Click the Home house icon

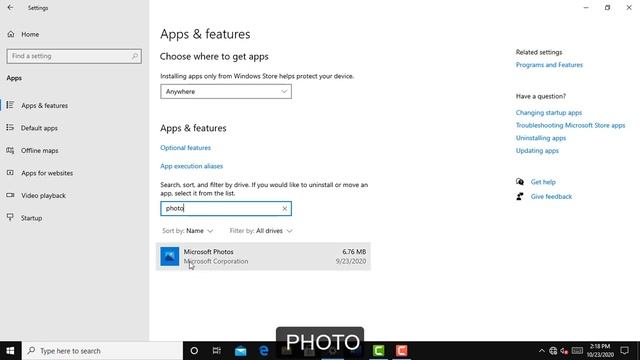pyautogui.click(x=11, y=34)
